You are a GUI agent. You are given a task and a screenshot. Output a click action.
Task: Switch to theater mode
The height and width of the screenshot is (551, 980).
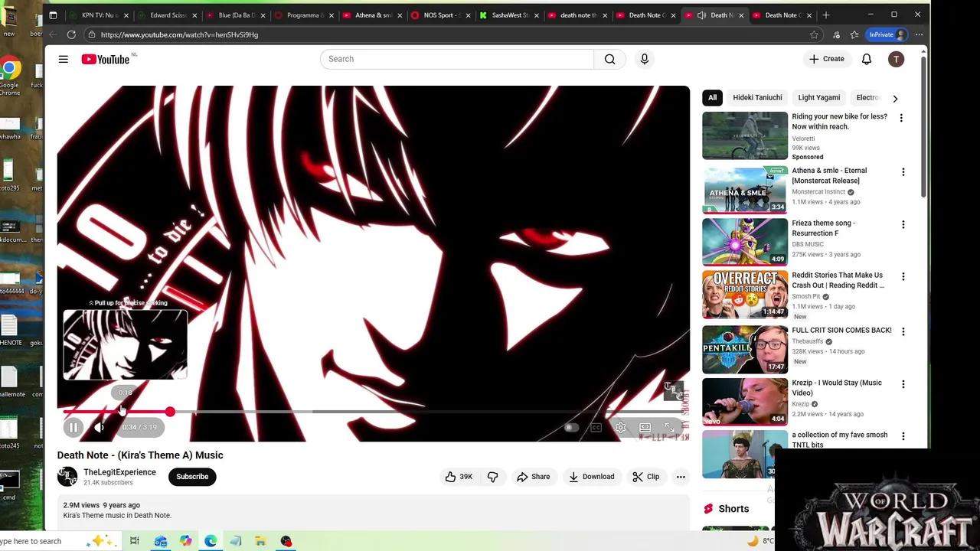[645, 428]
